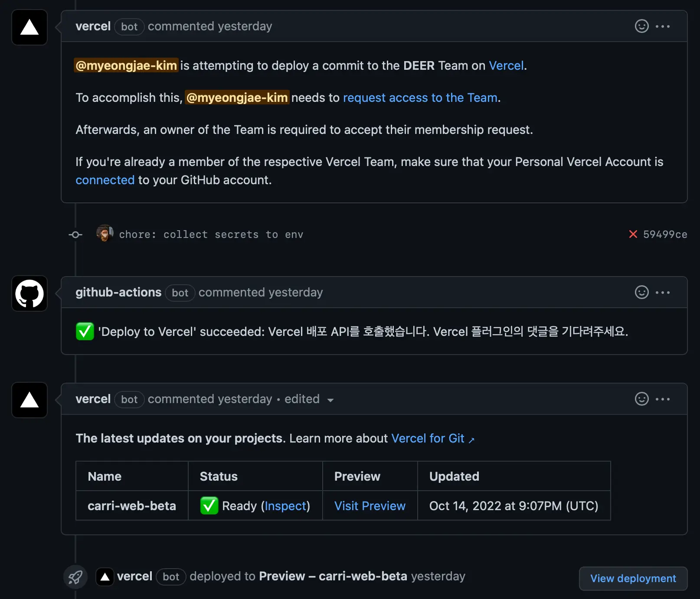Click rocket deployment icon
The width and height of the screenshot is (700, 599).
[x=75, y=577]
